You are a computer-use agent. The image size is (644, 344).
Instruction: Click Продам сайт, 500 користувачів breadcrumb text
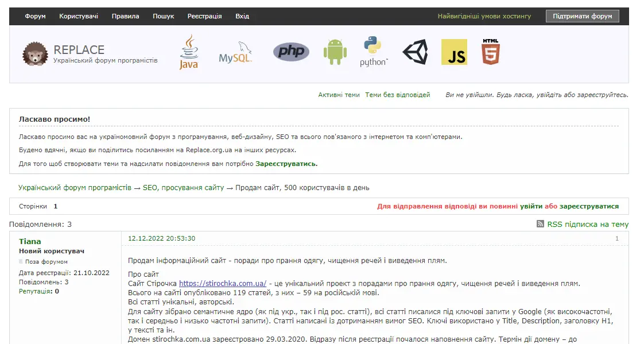[x=302, y=187]
